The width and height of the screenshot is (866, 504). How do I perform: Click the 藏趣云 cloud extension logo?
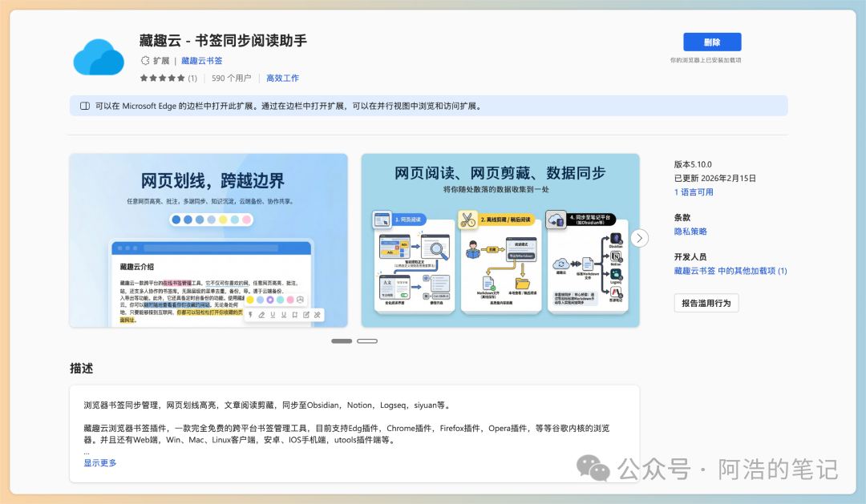click(x=99, y=58)
